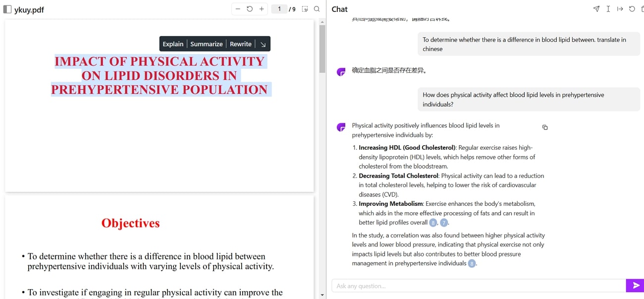Click 'In the study, a correlation was also found' paragraph
This screenshot has height=299, width=644.
point(448,249)
